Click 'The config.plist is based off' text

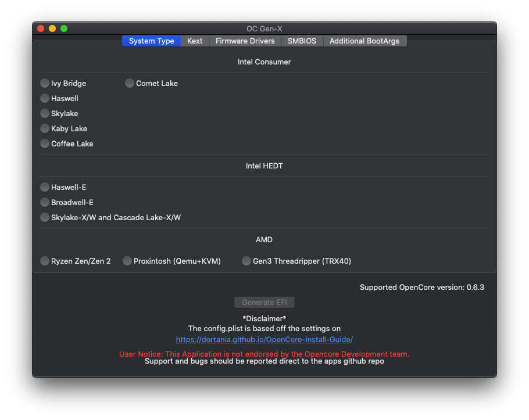pos(264,329)
